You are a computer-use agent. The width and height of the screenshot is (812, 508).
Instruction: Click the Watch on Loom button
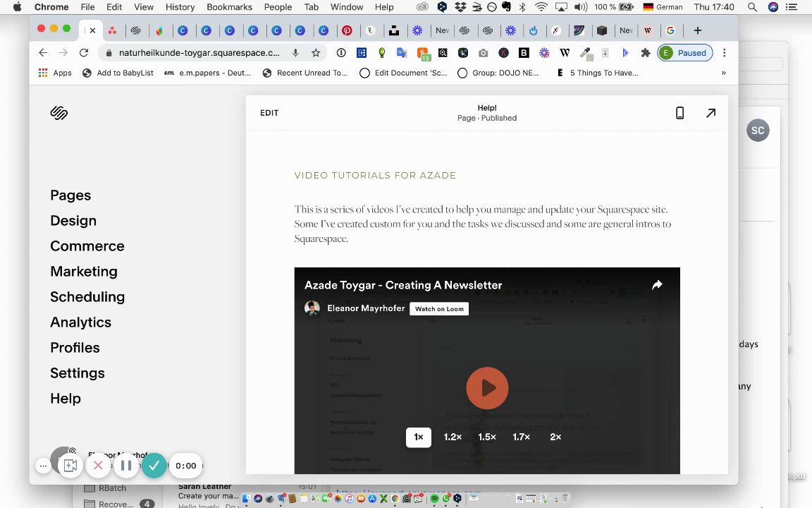pyautogui.click(x=439, y=309)
